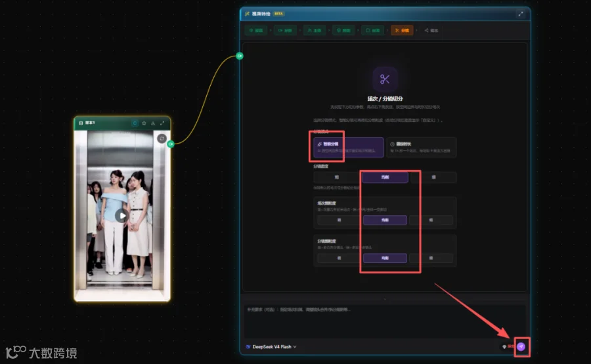Open the DeepSeek V4 Flash model dropdown
The width and height of the screenshot is (591, 364).
[x=271, y=347]
